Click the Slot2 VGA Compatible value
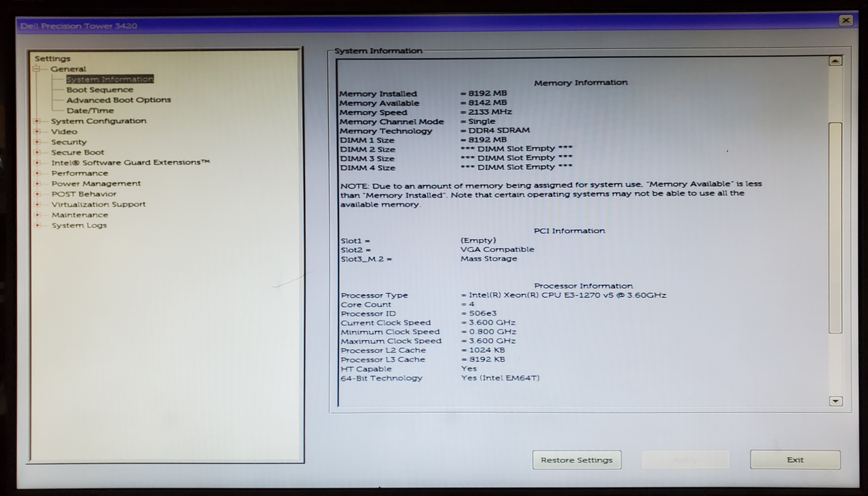This screenshot has height=496, width=868. tap(498, 249)
